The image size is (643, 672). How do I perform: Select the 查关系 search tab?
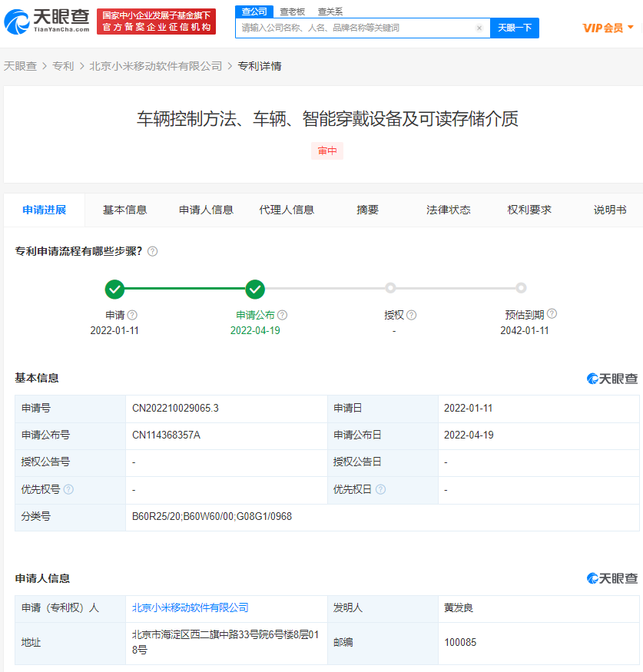(x=330, y=12)
